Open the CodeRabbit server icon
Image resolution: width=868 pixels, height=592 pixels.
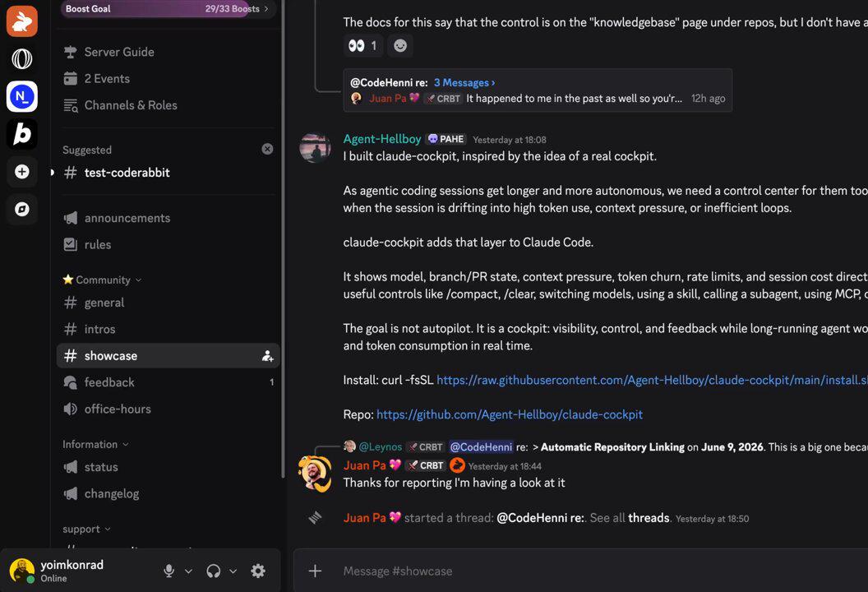22,21
